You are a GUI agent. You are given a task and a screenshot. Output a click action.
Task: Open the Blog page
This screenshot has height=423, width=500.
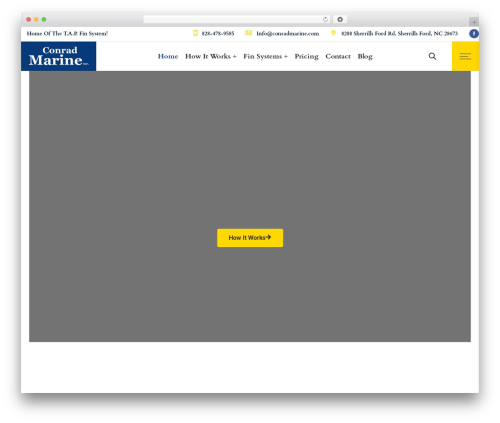pyautogui.click(x=365, y=56)
